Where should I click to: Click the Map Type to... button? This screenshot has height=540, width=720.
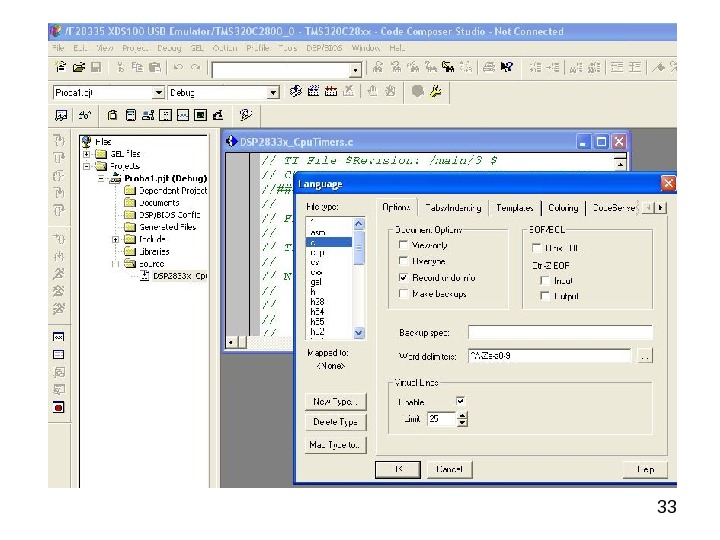point(336,444)
